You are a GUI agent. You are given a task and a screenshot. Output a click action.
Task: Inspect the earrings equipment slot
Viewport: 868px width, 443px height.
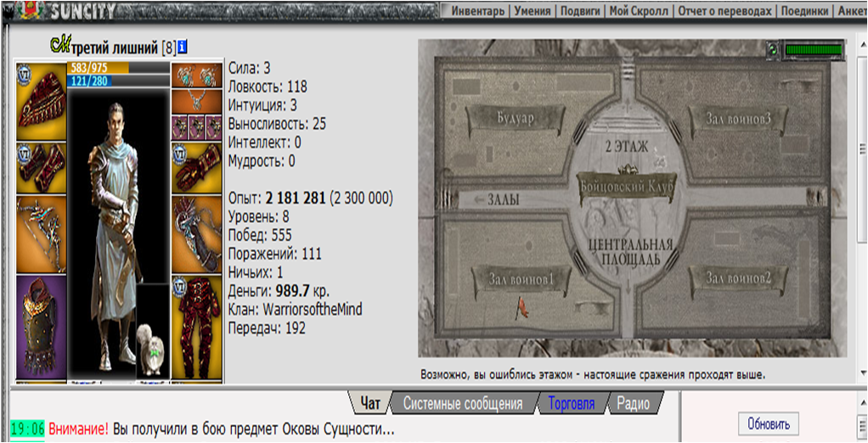click(196, 75)
